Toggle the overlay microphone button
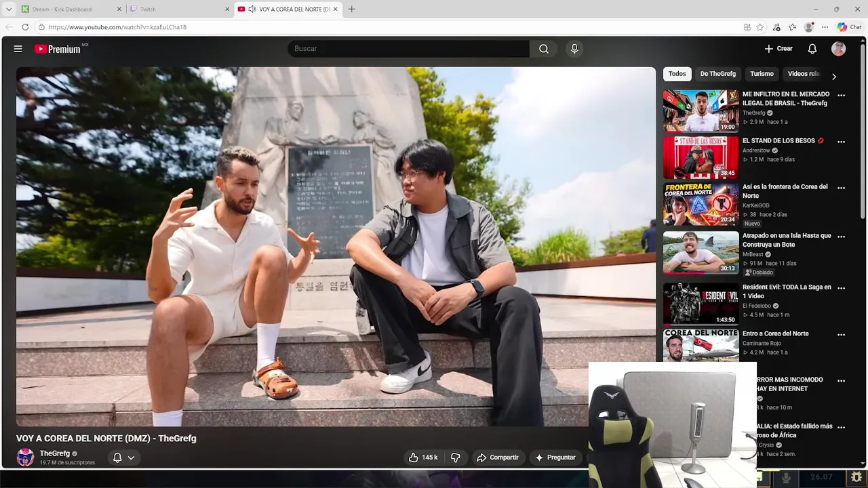The image size is (868, 488). [786, 477]
